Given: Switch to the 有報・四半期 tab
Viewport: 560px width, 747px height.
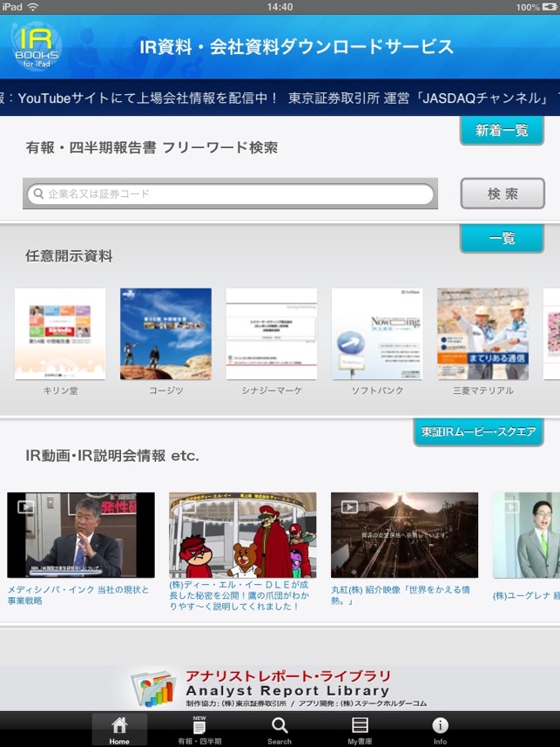Looking at the screenshot, I should click(199, 730).
